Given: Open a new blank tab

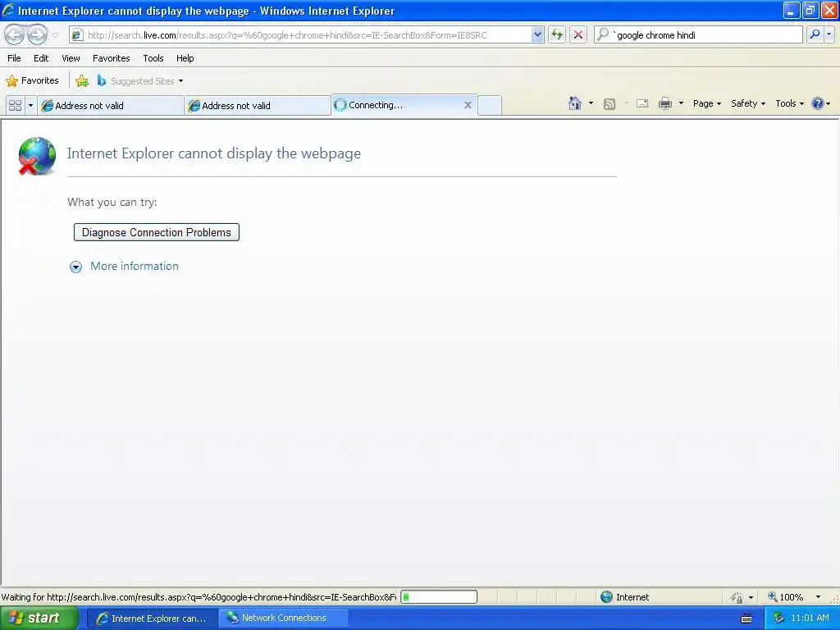Looking at the screenshot, I should [x=489, y=106].
